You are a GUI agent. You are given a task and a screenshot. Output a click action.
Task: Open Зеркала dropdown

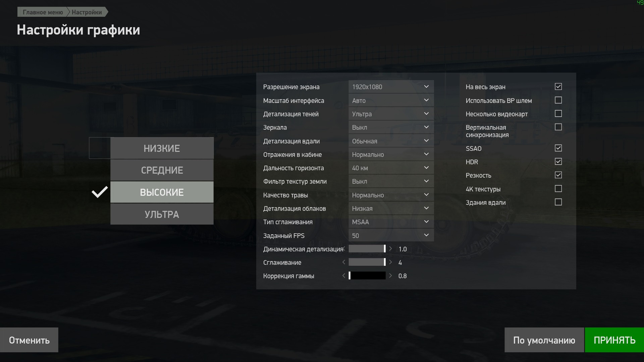[391, 127]
